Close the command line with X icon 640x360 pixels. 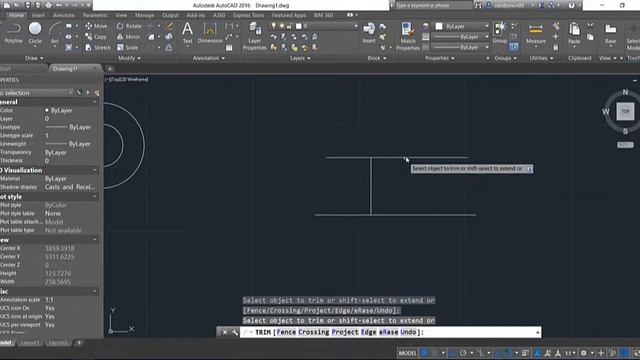(x=224, y=332)
